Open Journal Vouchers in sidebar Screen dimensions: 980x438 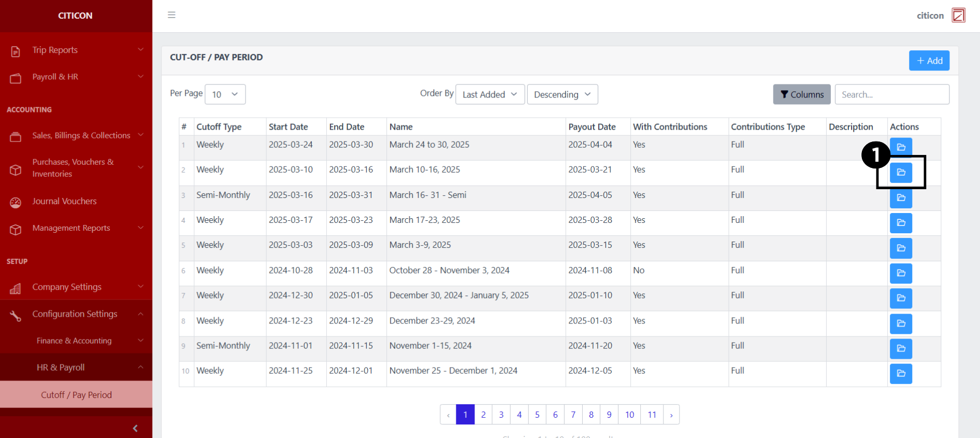[64, 201]
